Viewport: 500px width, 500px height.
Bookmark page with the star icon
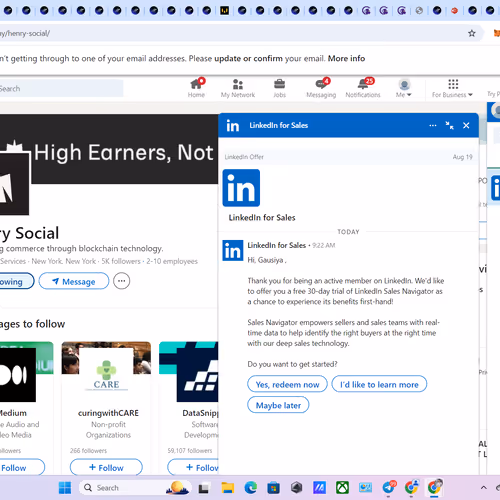click(472, 33)
